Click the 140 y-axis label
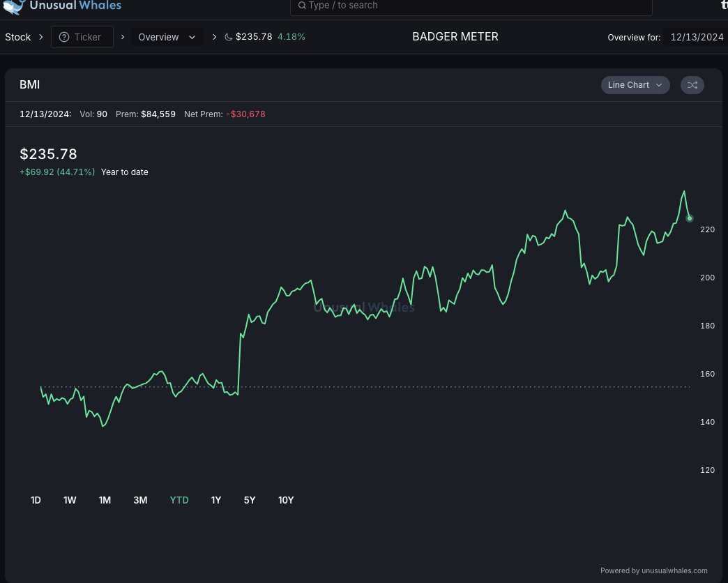Image resolution: width=728 pixels, height=583 pixels. (707, 422)
